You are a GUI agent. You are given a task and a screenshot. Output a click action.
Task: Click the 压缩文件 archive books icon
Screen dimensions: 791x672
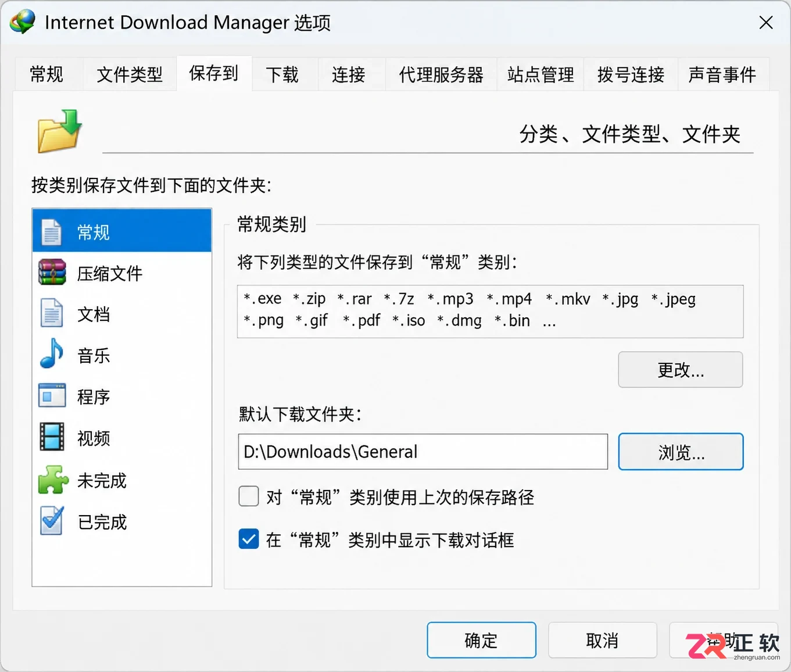point(52,273)
